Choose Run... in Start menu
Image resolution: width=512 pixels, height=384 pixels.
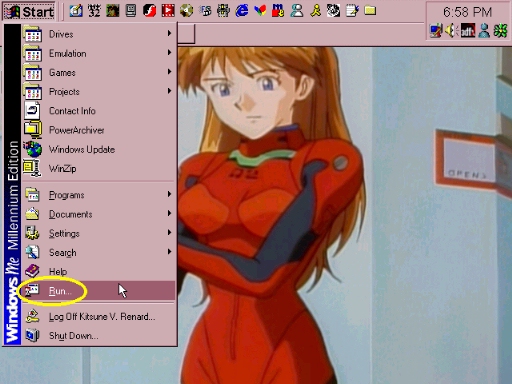tap(99, 291)
